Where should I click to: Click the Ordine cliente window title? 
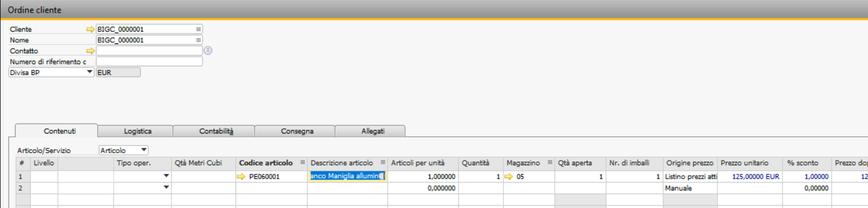click(34, 10)
